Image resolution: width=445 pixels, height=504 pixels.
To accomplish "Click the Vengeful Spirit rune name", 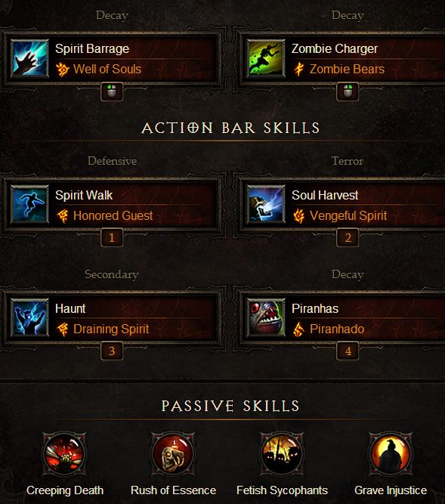I will tap(348, 215).
